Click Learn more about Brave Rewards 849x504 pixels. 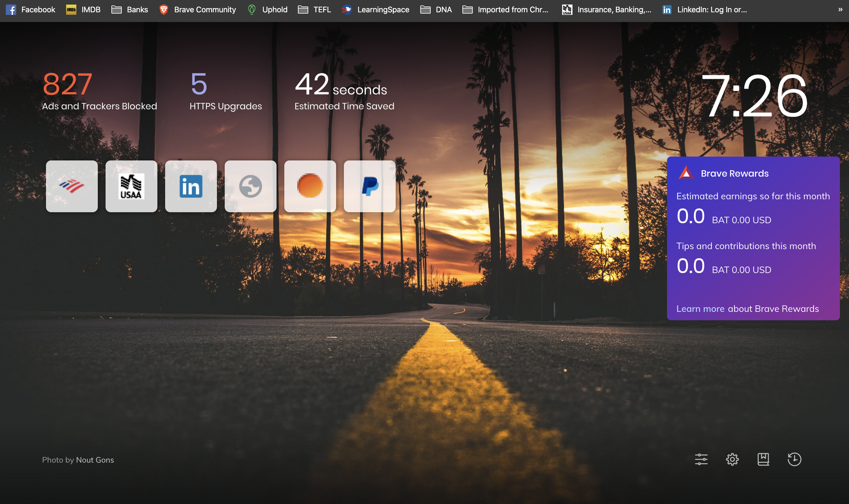click(700, 308)
